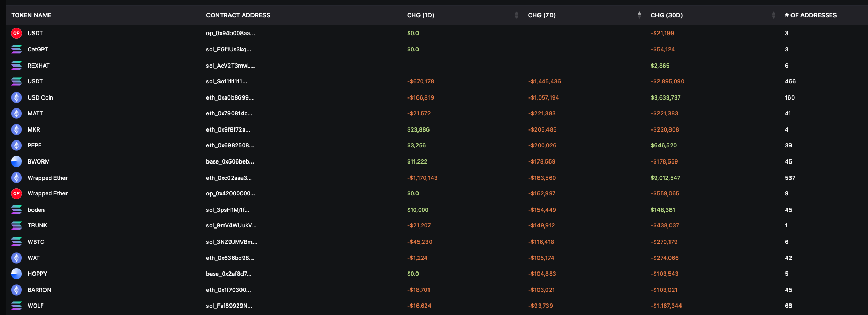Click the CONTRACT ADDRESS column header

238,15
